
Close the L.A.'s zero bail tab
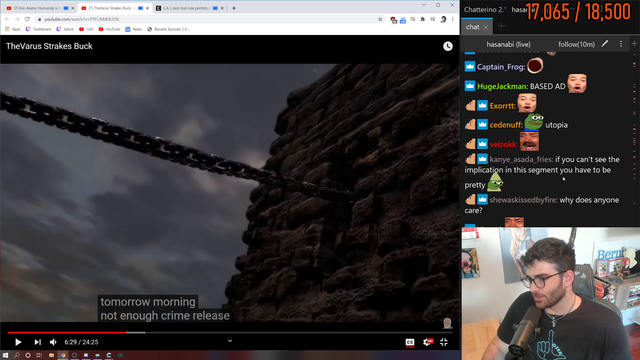[x=222, y=8]
